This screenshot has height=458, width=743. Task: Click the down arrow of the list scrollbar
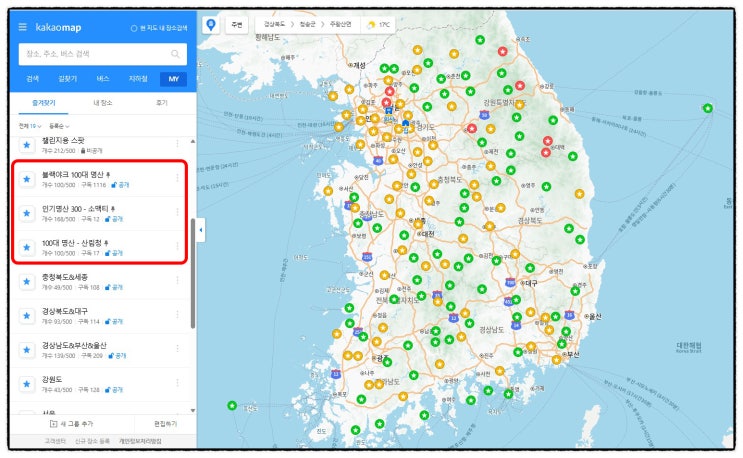coord(193,411)
